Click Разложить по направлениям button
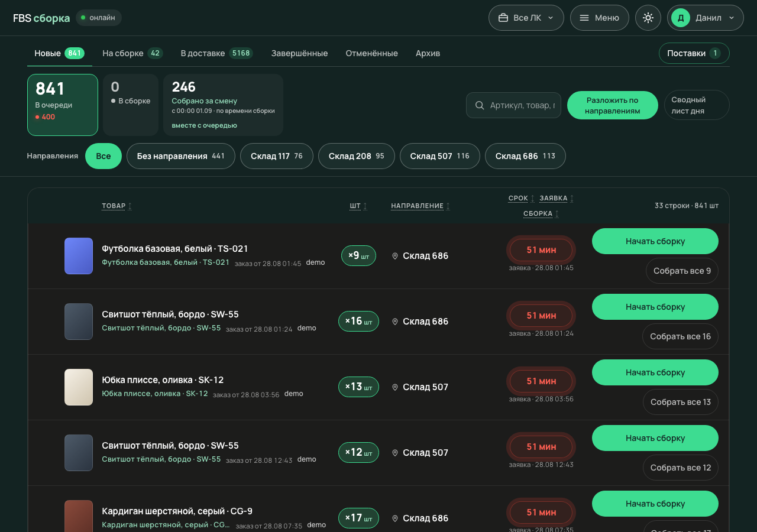This screenshot has width=757, height=532. click(x=613, y=105)
